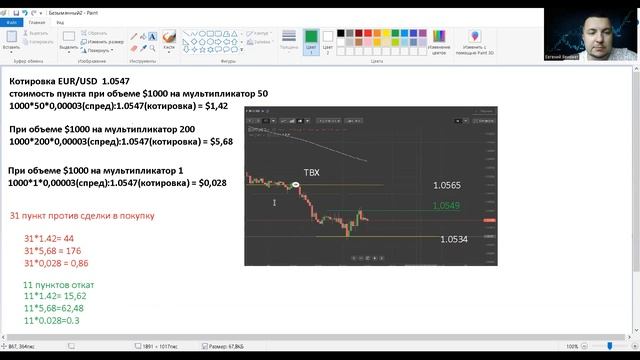
Task: Select the Color picker eyedropper tool
Action: coord(143,49)
